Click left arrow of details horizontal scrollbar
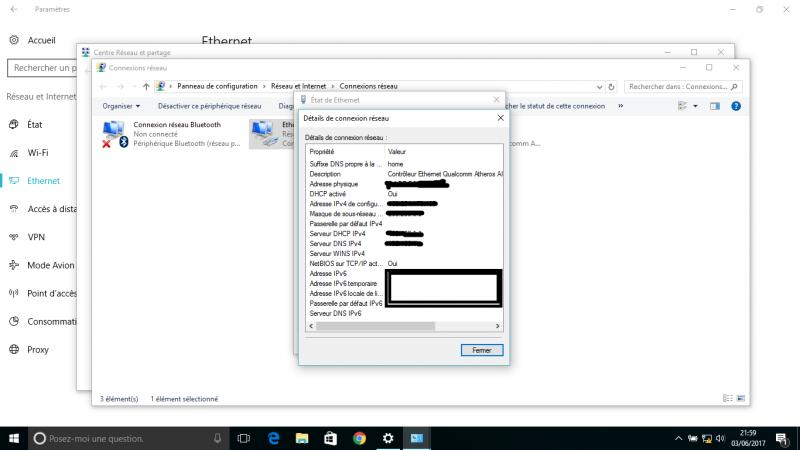The image size is (800, 450). coord(311,326)
